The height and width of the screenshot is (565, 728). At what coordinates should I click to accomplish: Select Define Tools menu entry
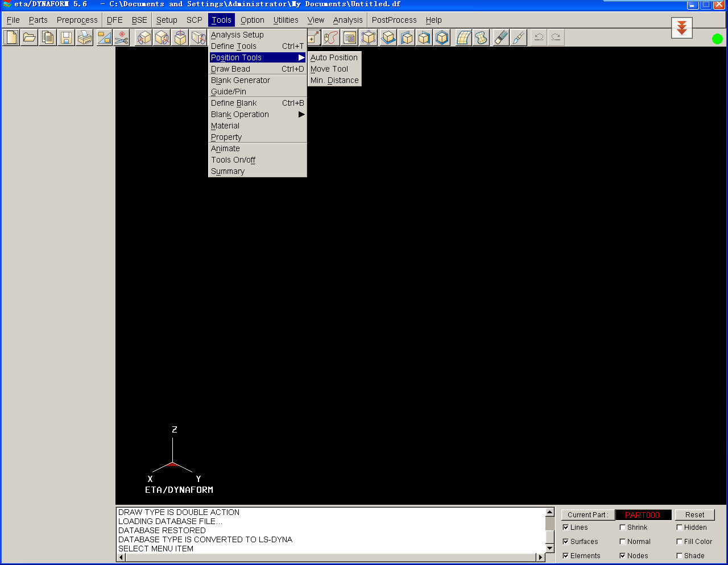258,46
